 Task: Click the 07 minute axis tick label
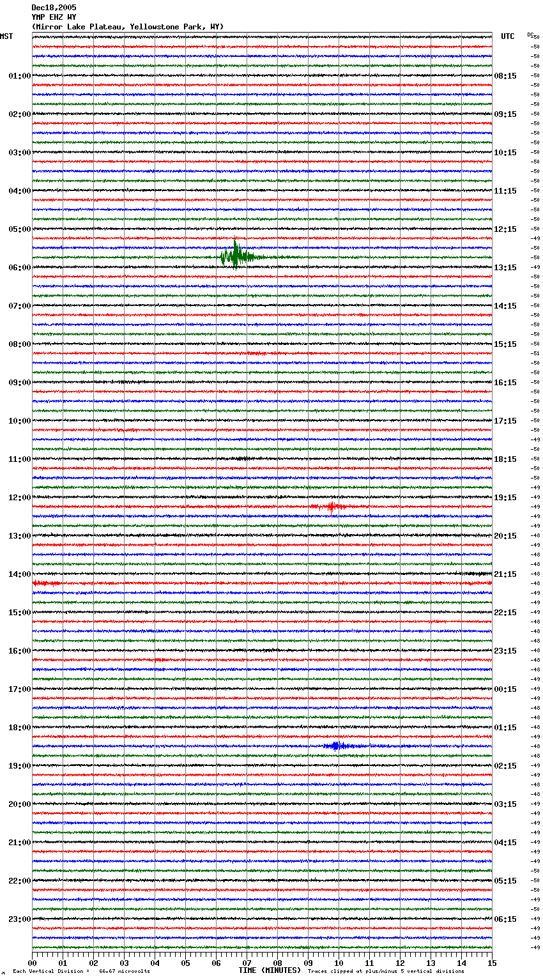pos(247,963)
